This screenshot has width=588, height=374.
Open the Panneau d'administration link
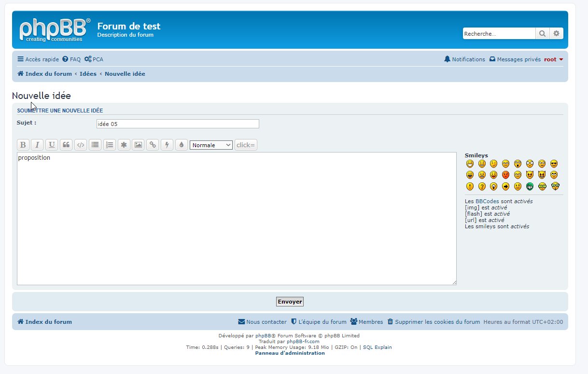point(290,353)
